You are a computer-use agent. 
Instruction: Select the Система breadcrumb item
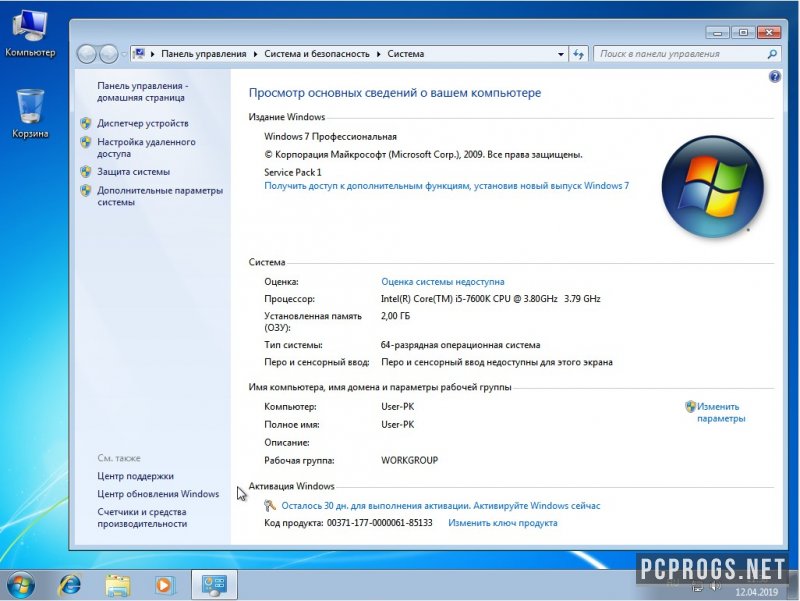point(406,54)
